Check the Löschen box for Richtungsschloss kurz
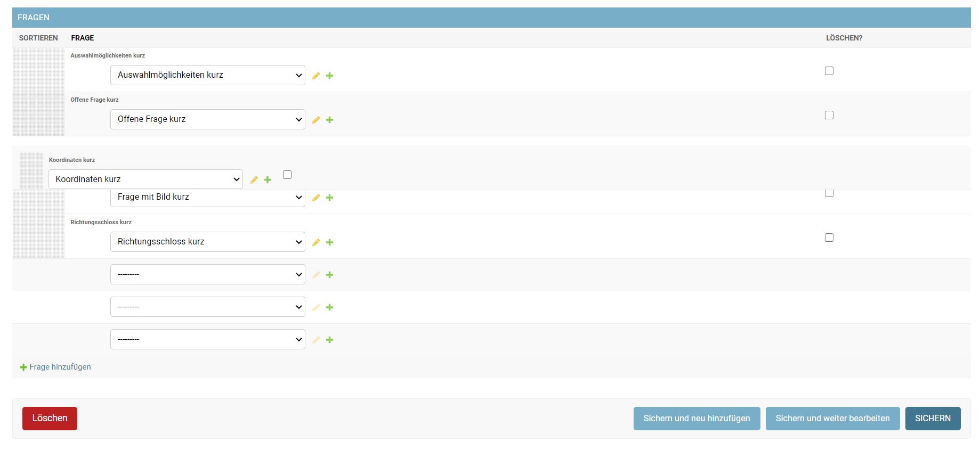 tap(829, 238)
